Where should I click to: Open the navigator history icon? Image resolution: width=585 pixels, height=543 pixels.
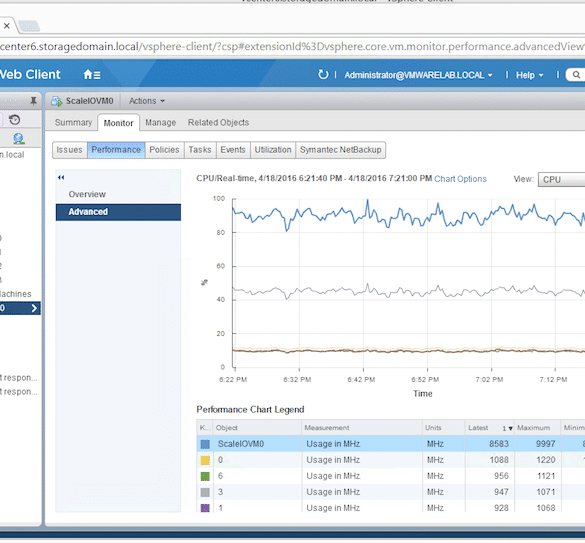tap(15, 120)
